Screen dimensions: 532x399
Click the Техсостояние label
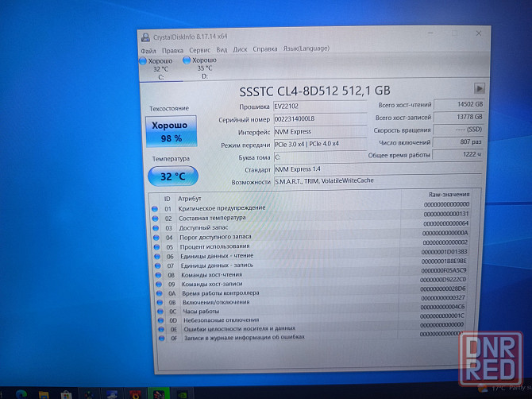click(x=169, y=109)
